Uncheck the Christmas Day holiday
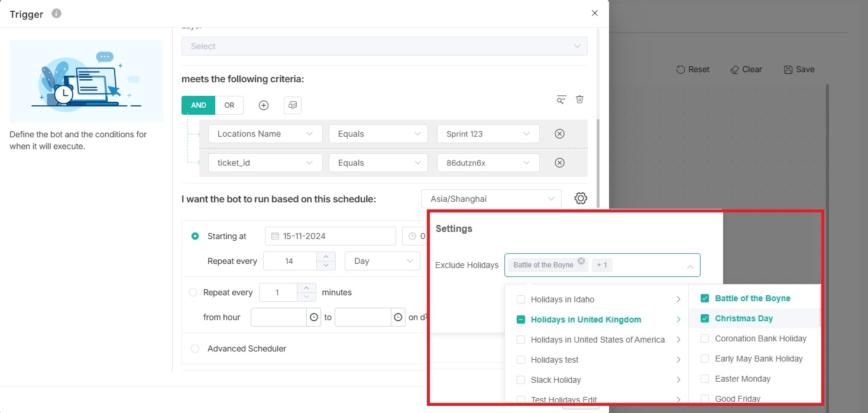Screen dimensions: 868x413 (705, 318)
